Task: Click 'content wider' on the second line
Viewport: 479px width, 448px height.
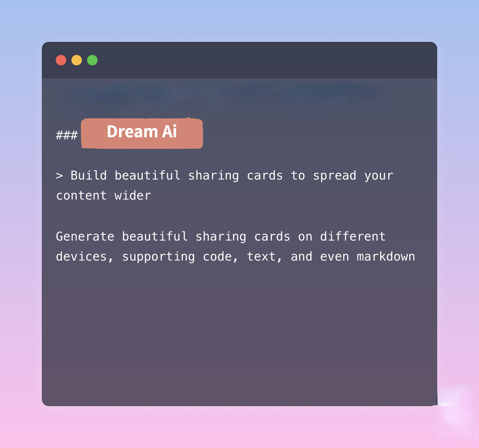Action: [104, 195]
